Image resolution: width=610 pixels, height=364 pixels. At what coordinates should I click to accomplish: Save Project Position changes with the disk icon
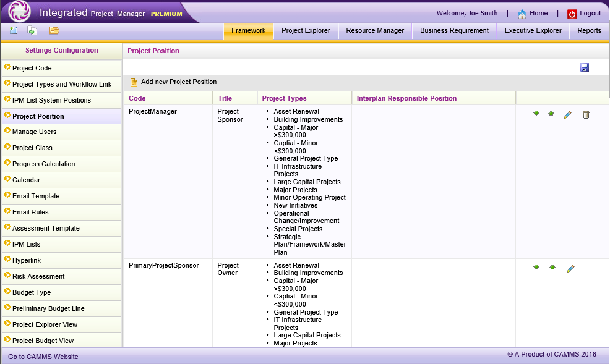click(584, 67)
